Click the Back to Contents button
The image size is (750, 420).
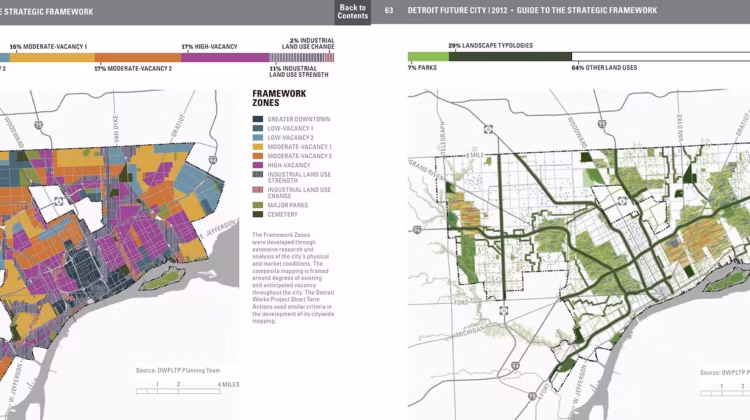352,12
